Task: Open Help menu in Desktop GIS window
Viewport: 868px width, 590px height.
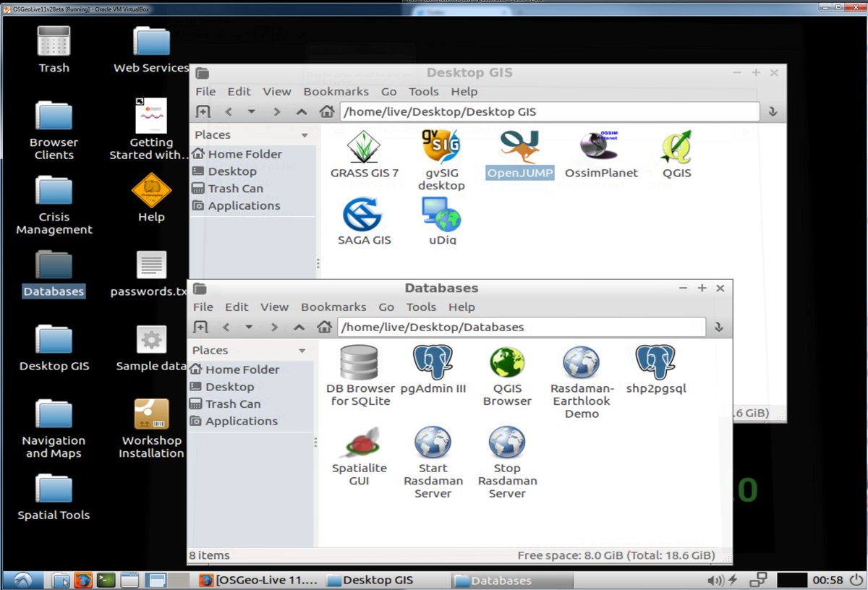Action: [464, 91]
